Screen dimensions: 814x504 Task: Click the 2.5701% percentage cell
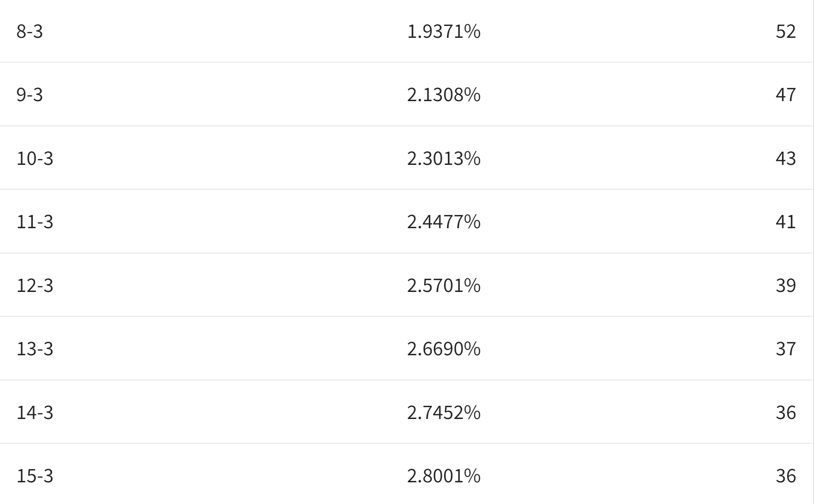pos(444,285)
